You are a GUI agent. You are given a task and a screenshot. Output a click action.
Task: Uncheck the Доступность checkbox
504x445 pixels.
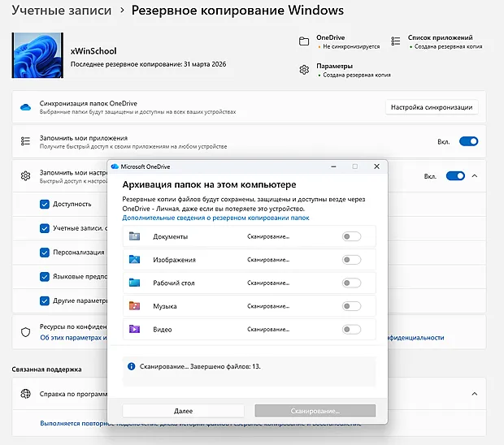pyautogui.click(x=45, y=204)
